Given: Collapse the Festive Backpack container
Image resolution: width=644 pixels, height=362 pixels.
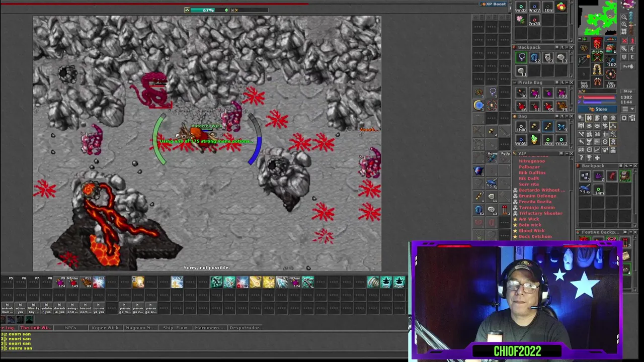Looking at the screenshot, I should pyautogui.click(x=630, y=232).
